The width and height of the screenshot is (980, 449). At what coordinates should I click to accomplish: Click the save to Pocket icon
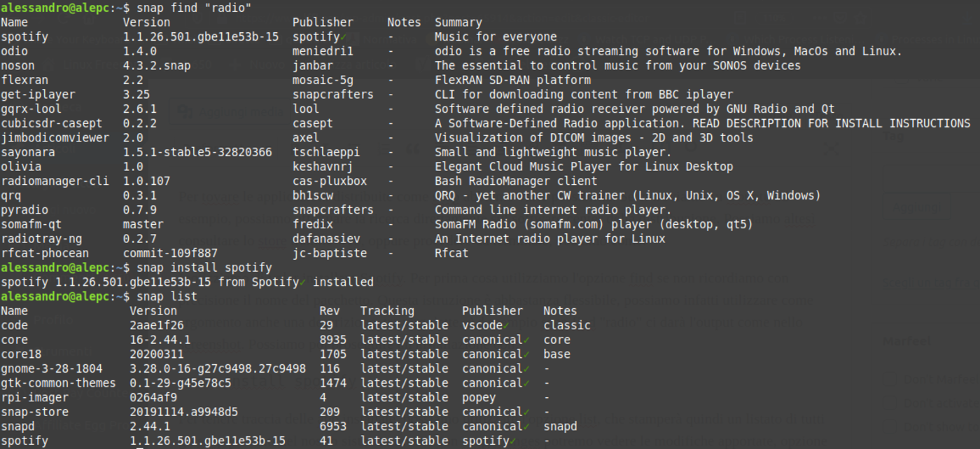pos(841,17)
